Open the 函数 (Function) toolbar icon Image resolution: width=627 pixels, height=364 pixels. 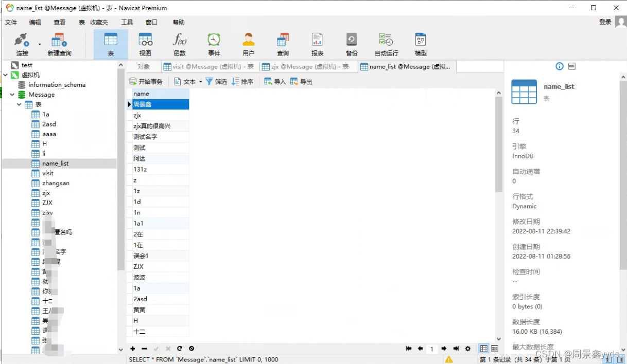(180, 44)
